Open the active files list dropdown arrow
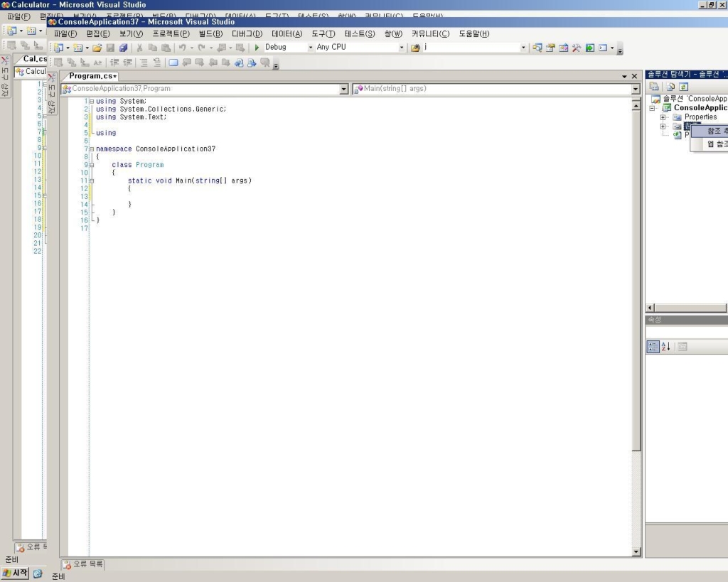 tap(624, 76)
